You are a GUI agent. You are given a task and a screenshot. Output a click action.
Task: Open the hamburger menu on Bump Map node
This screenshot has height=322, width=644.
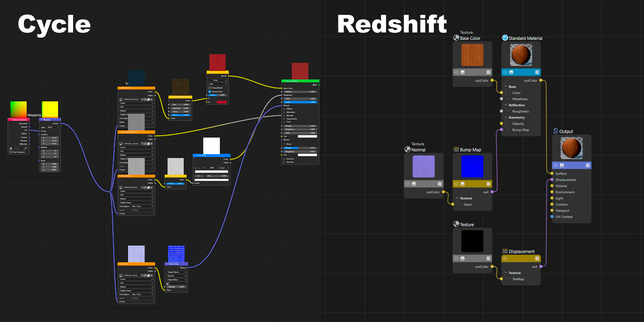[x=488, y=184]
